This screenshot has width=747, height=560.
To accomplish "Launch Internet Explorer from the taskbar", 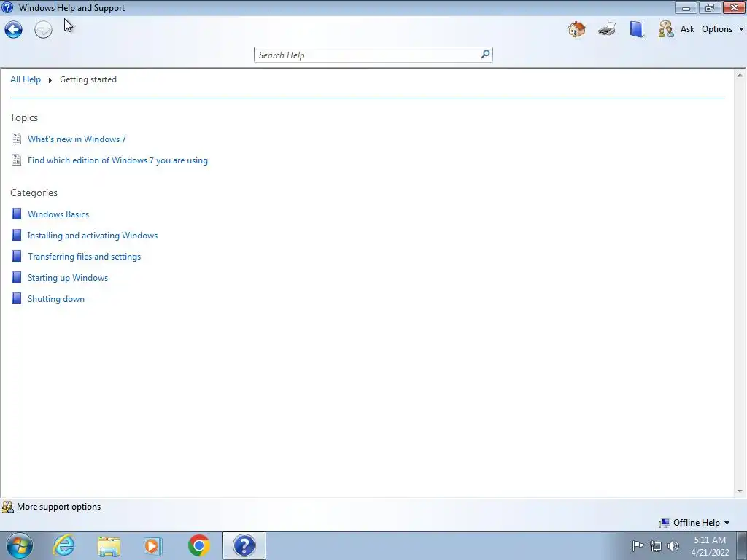I will pyautogui.click(x=63, y=545).
